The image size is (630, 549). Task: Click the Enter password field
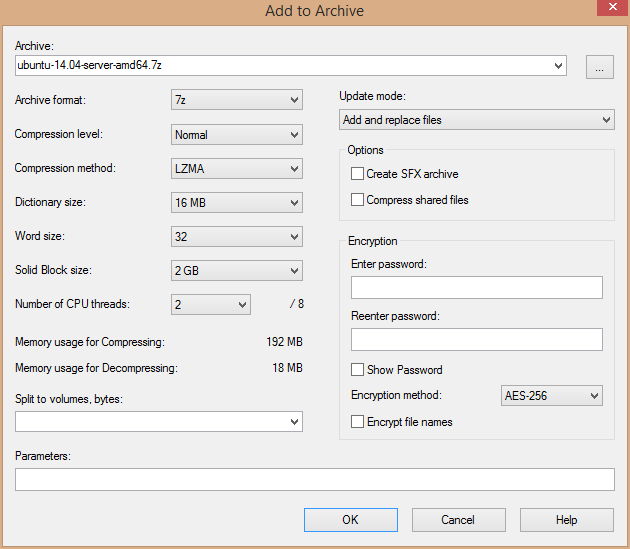point(477,287)
